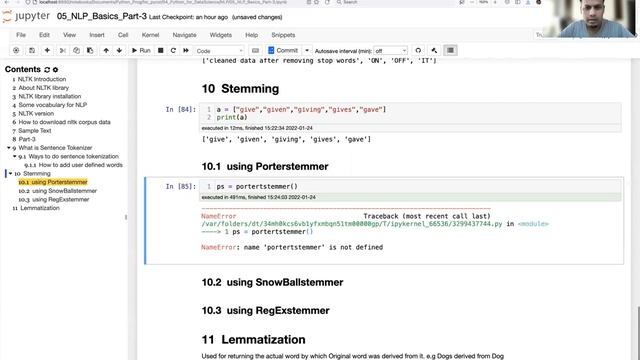Click the save and checkpoint icon

click(x=32, y=50)
